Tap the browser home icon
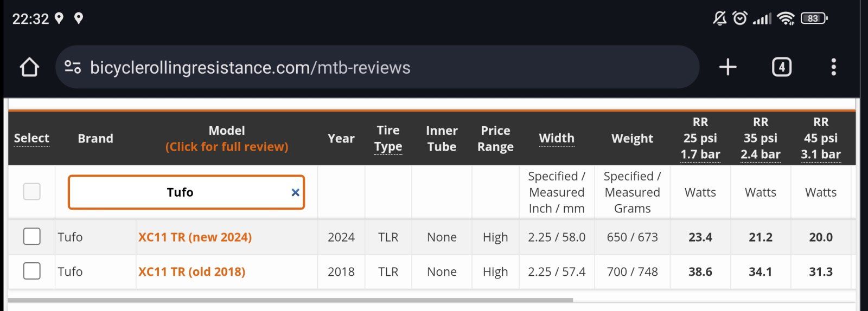868x311 pixels. click(x=29, y=67)
